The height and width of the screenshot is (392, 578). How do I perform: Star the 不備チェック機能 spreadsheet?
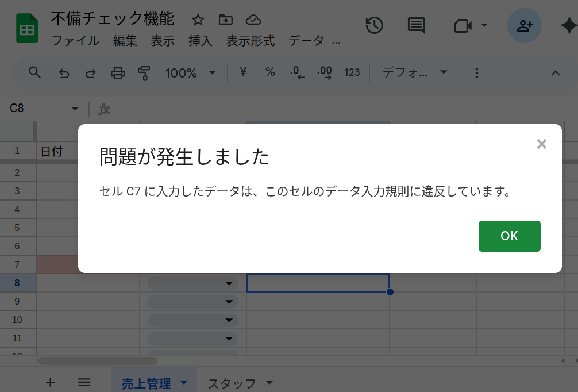[x=198, y=19]
